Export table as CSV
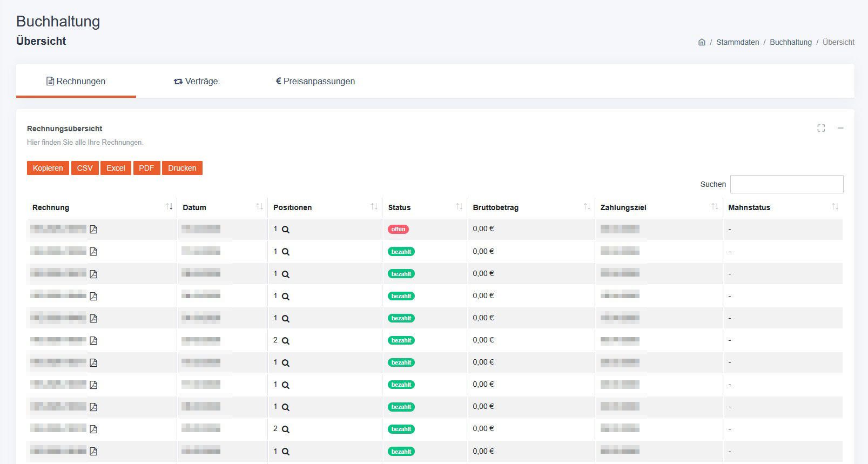868x464 pixels. tap(85, 168)
